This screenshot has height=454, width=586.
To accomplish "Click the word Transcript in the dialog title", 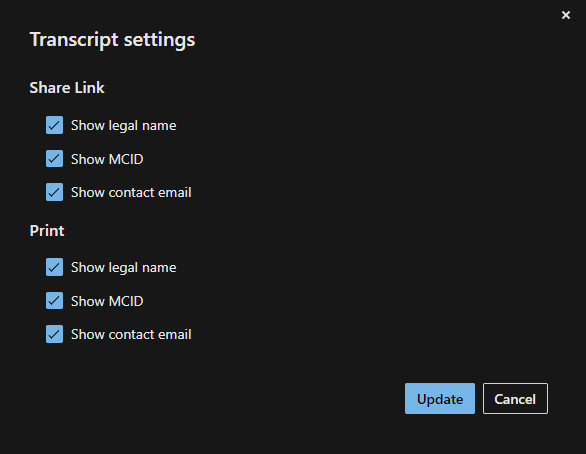I will click(x=74, y=40).
